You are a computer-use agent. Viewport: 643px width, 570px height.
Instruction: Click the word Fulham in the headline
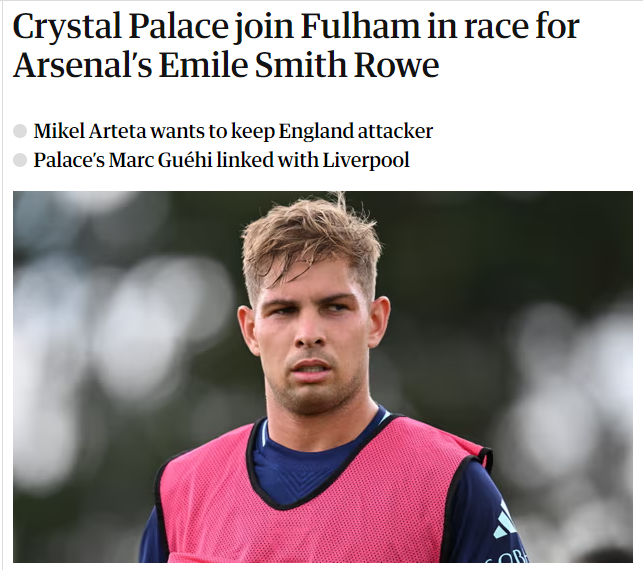[x=361, y=26]
